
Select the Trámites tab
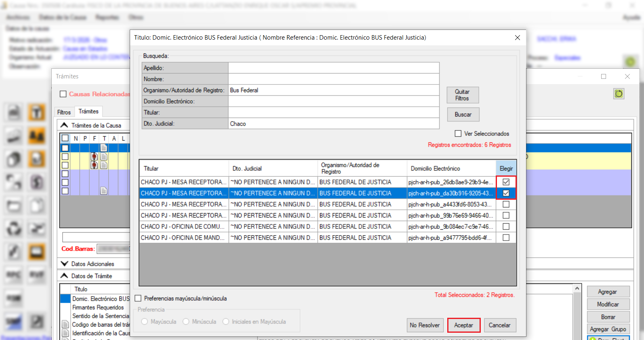point(88,111)
